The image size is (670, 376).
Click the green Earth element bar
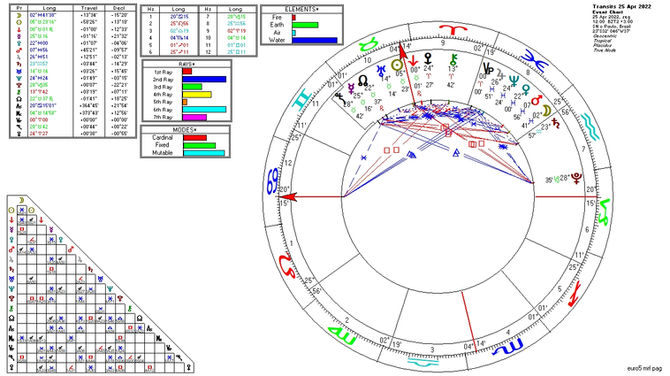coord(305,25)
